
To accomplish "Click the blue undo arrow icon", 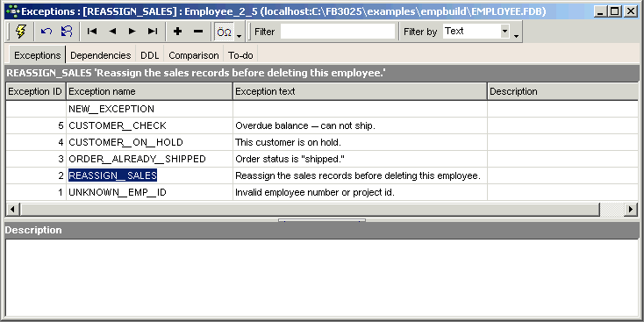I will (x=46, y=32).
